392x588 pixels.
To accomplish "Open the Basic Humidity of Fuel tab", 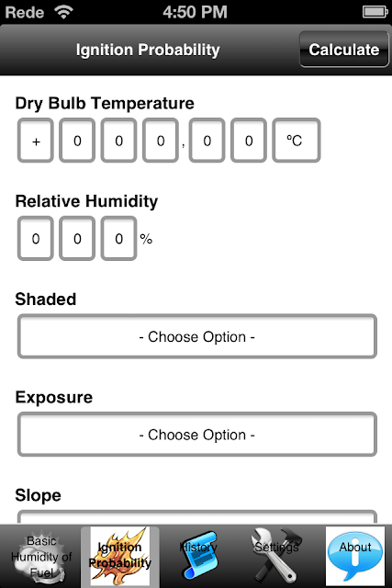I will tap(40, 557).
